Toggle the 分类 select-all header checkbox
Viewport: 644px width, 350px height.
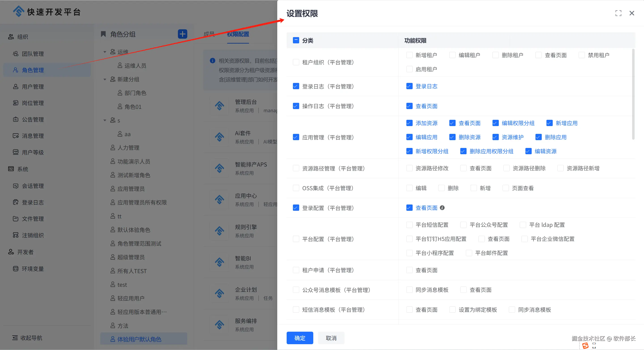[296, 40]
